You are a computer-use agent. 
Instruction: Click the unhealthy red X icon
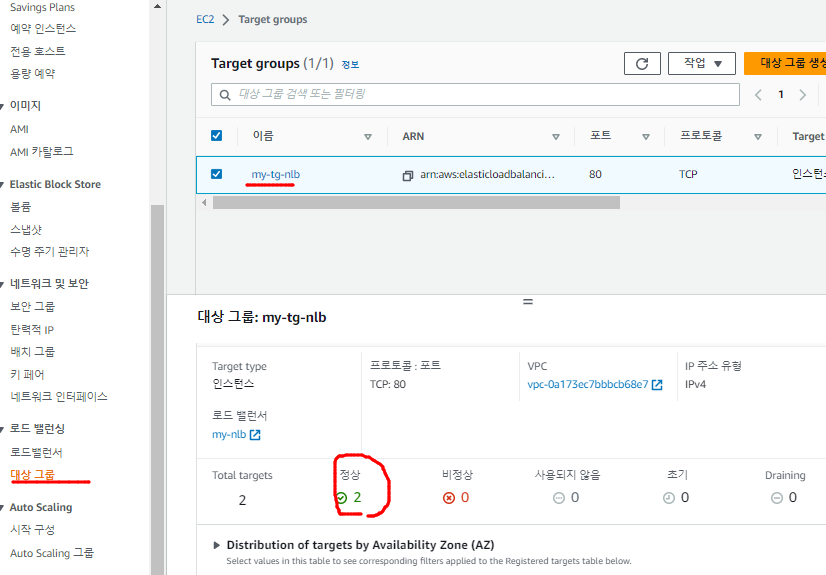(449, 498)
